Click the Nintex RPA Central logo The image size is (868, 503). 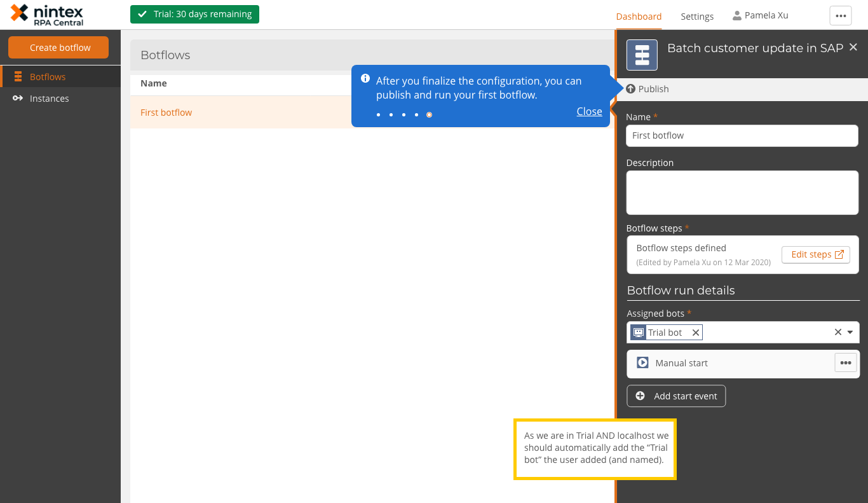pyautogui.click(x=47, y=14)
